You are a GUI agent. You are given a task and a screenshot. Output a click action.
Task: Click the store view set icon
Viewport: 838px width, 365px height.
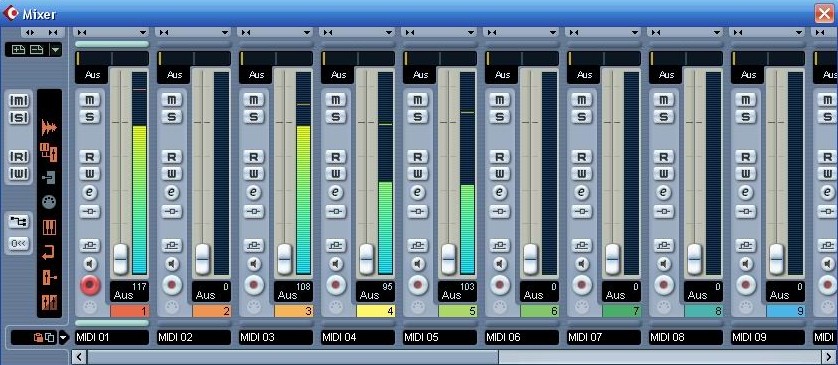(19, 50)
